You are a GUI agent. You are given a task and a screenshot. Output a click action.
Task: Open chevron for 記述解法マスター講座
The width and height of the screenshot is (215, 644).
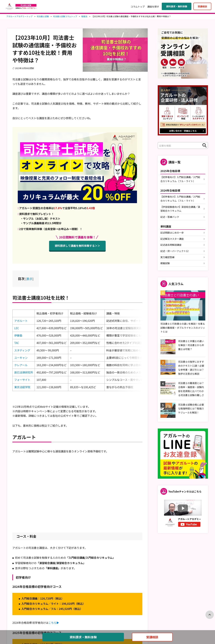(204, 239)
